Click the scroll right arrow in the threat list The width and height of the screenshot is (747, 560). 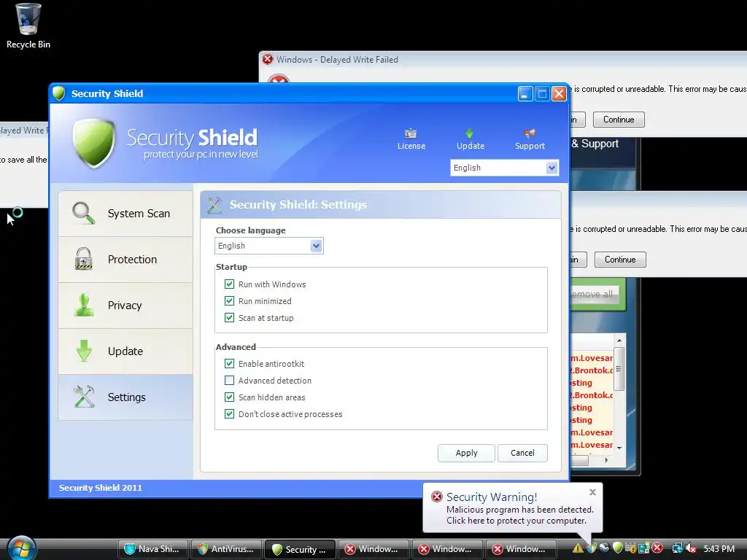click(606, 460)
